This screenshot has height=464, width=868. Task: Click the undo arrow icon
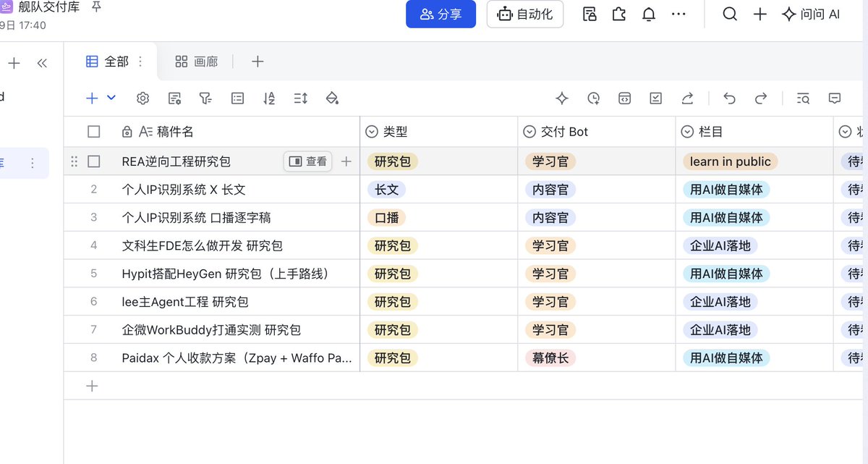pos(729,98)
